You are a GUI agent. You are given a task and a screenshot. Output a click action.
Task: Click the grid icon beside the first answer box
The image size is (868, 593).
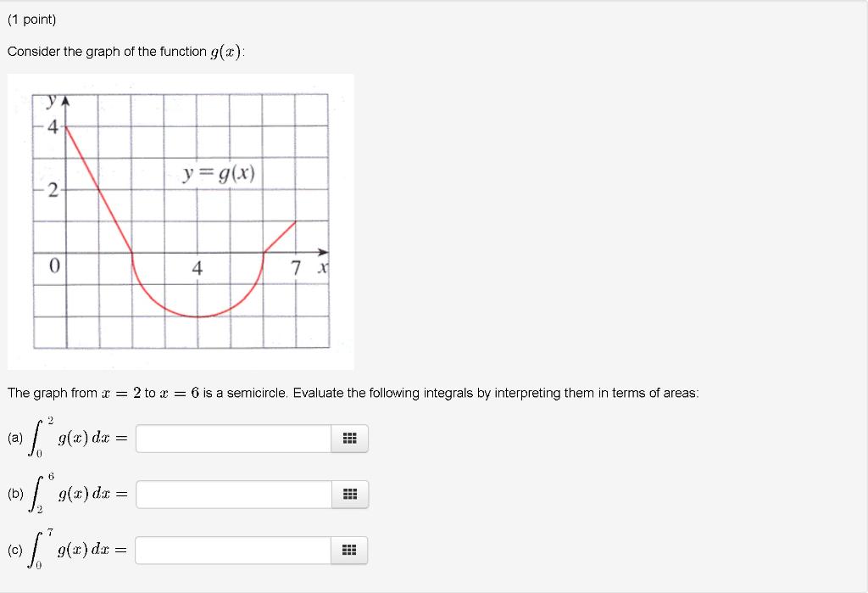349,439
